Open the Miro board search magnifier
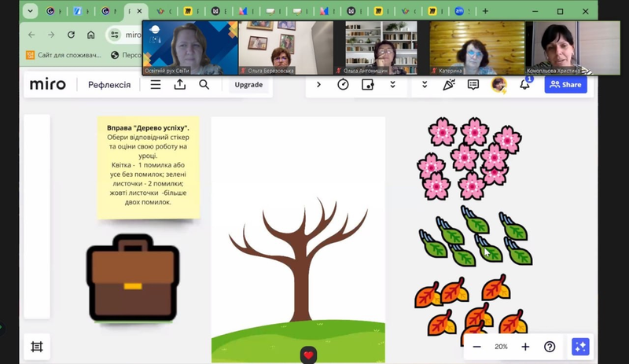Viewport: 629px width, 364px height. (x=204, y=85)
